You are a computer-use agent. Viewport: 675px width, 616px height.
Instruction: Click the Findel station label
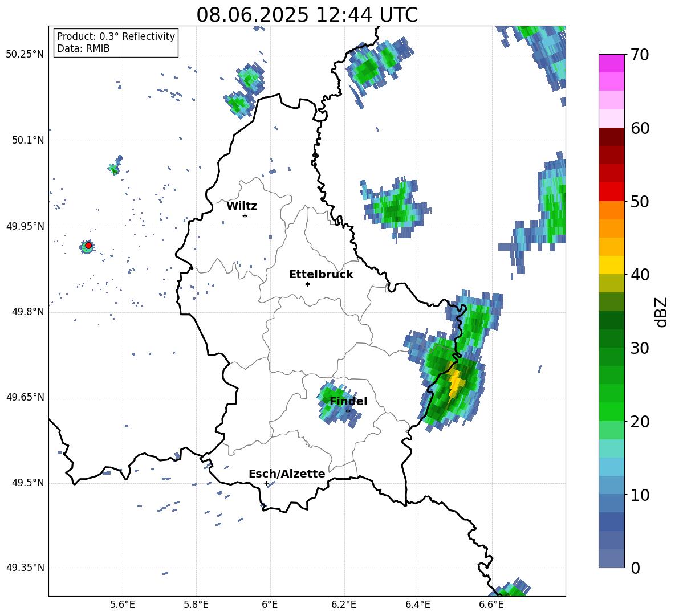click(348, 401)
